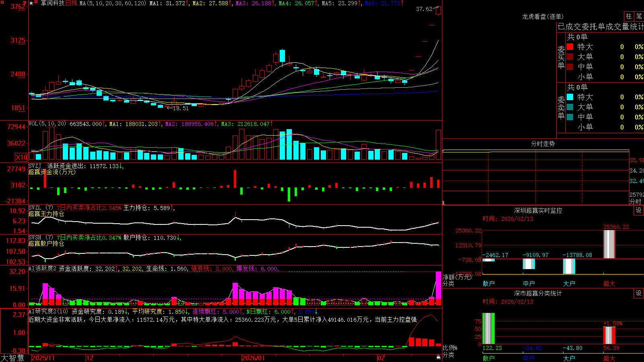Viewport: 644px width, 362px height.
Task: Click the 超赢资金流(万元) label
Action: point(52,172)
